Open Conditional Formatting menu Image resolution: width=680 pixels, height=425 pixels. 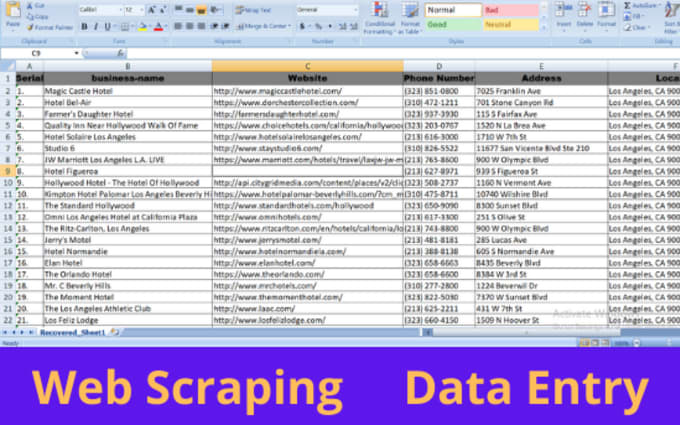pos(379,18)
